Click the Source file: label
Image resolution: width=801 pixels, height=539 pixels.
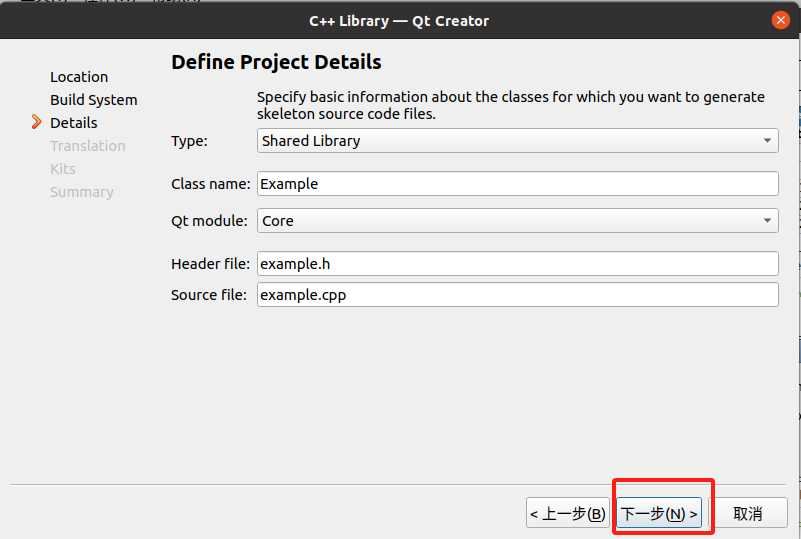tap(208, 295)
